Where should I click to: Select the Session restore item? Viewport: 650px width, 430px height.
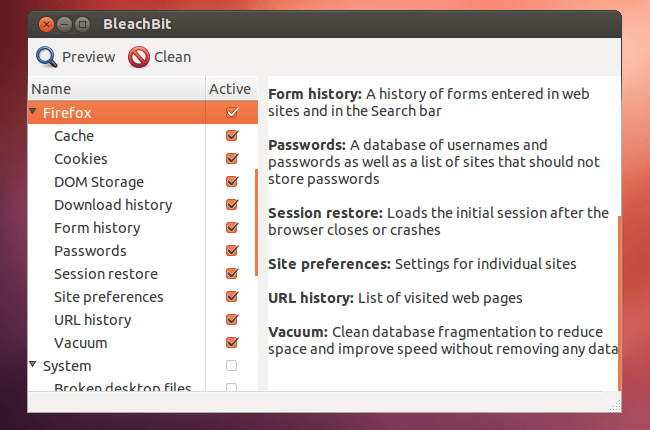106,274
